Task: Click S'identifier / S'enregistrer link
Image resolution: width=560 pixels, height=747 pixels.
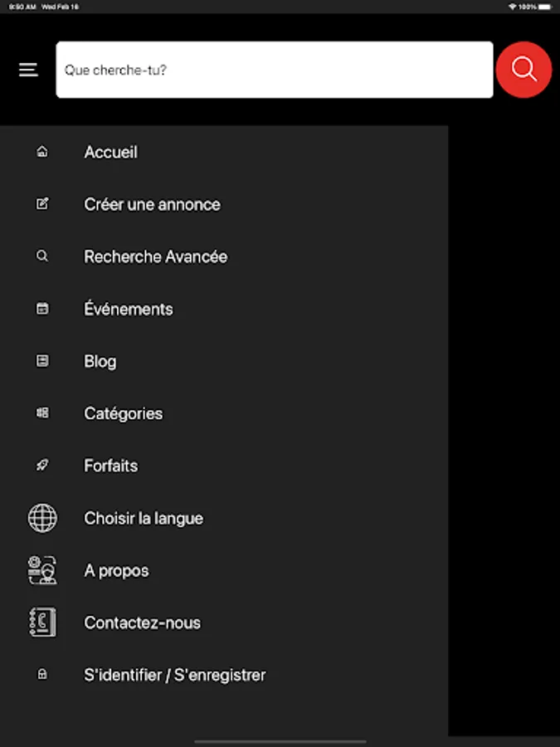Action: click(x=175, y=675)
